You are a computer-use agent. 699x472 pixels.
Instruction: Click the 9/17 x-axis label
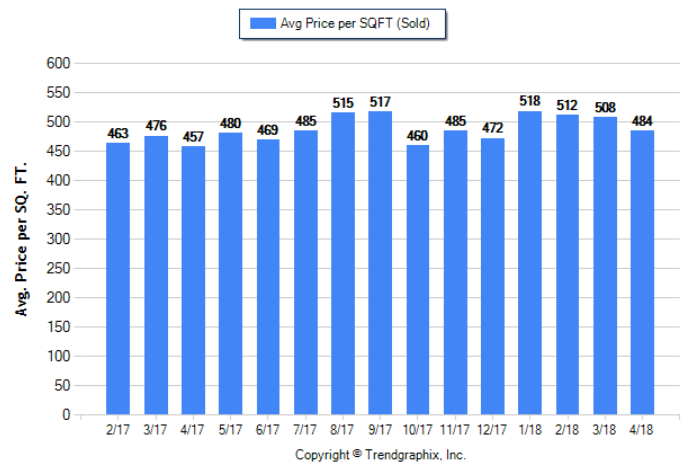coord(380,430)
